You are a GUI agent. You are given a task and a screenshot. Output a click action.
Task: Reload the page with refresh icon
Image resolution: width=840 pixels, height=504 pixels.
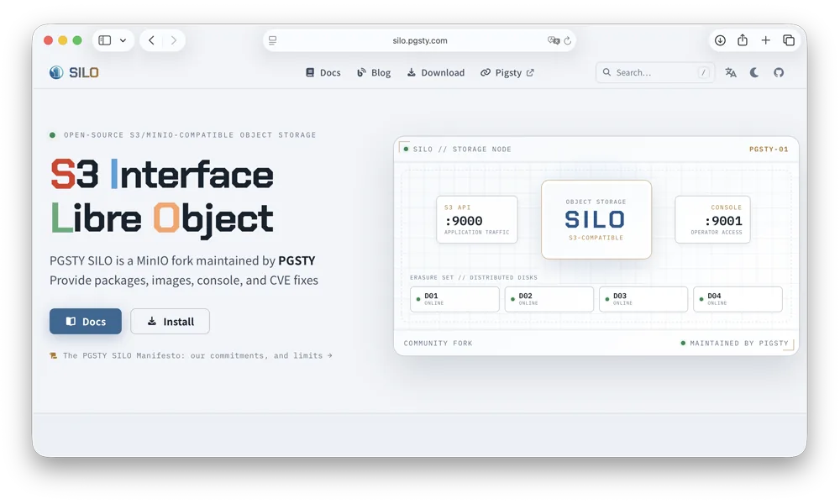click(x=568, y=40)
